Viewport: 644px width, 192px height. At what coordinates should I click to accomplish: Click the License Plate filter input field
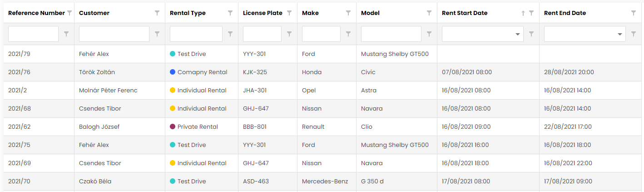point(262,34)
